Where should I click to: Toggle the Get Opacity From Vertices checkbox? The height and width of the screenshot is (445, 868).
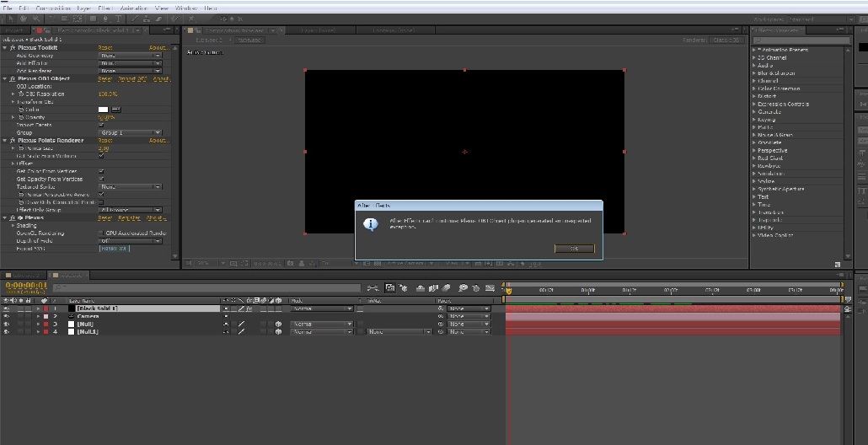pyautogui.click(x=101, y=180)
